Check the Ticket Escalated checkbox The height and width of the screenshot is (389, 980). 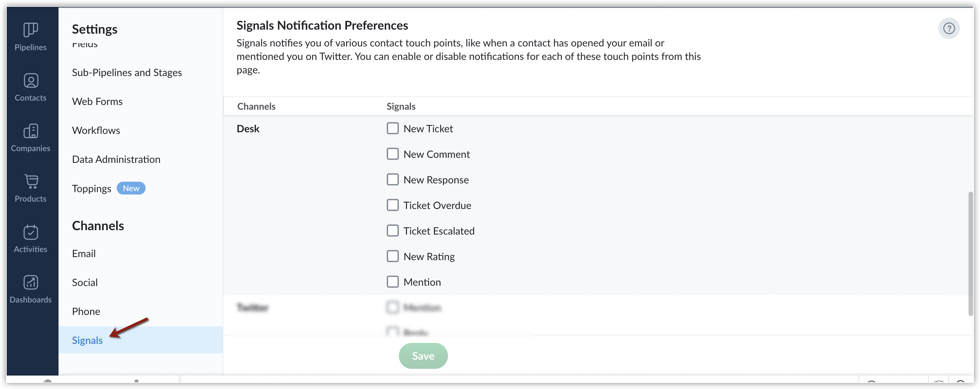(392, 231)
